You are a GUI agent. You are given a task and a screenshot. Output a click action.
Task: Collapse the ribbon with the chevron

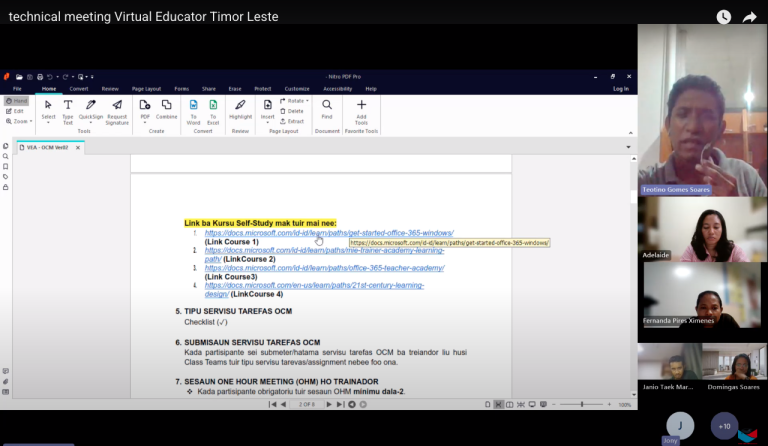click(630, 133)
